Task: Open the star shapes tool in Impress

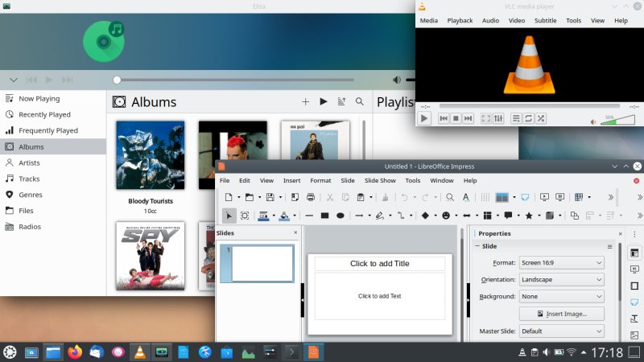Action: [x=528, y=216]
